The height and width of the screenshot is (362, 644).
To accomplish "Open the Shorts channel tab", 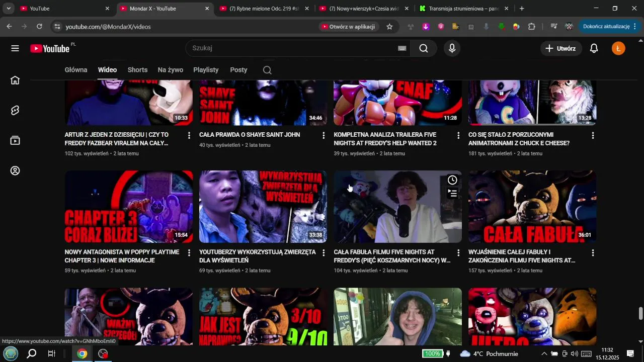I will (137, 70).
